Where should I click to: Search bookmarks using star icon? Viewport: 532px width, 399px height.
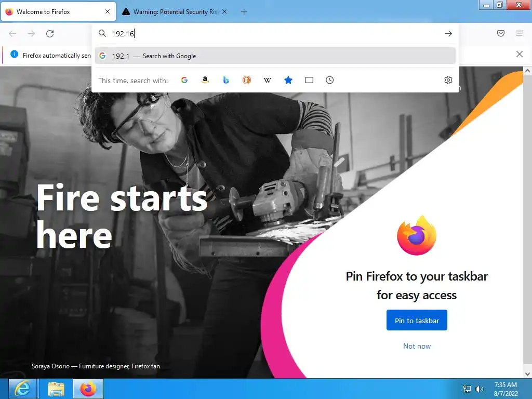click(x=288, y=80)
